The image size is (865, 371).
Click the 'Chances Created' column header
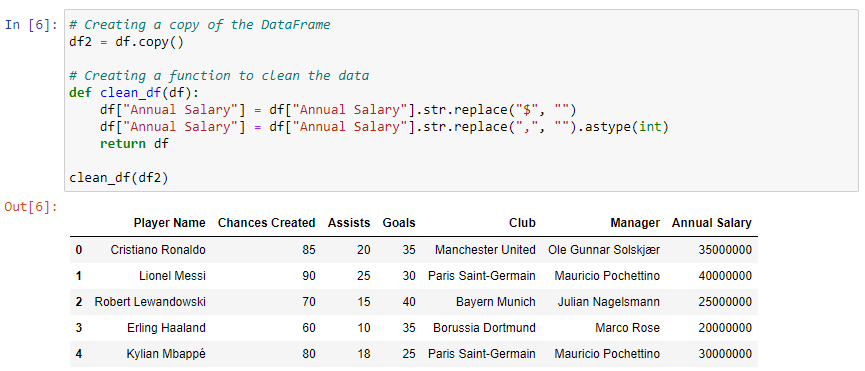pyautogui.click(x=266, y=223)
